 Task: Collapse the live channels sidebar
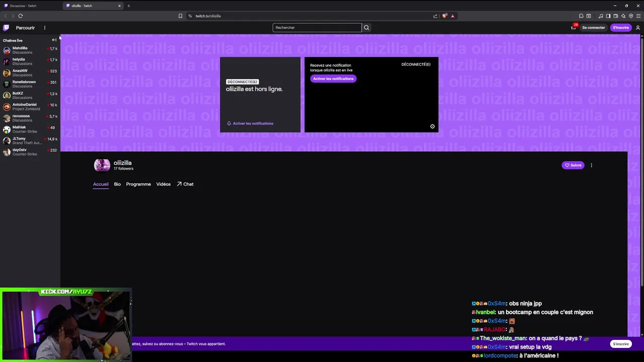click(54, 40)
